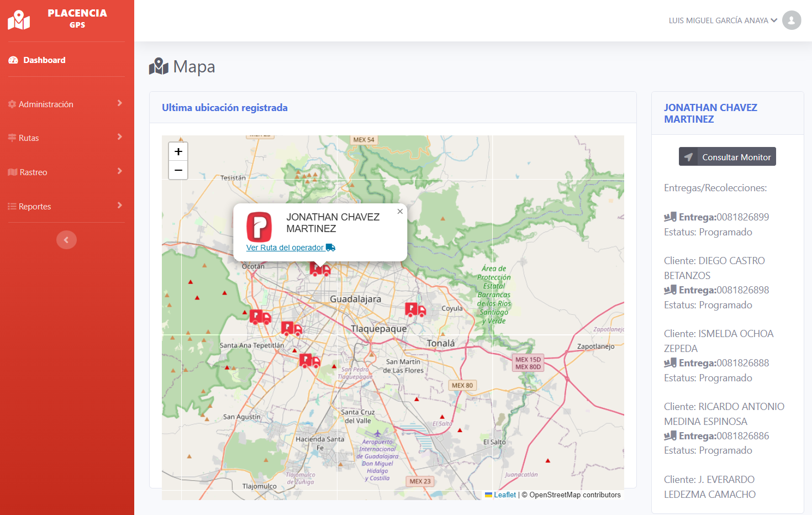The width and height of the screenshot is (812, 515).
Task: Collapse the sidebar with round arrow button
Action: tap(66, 240)
